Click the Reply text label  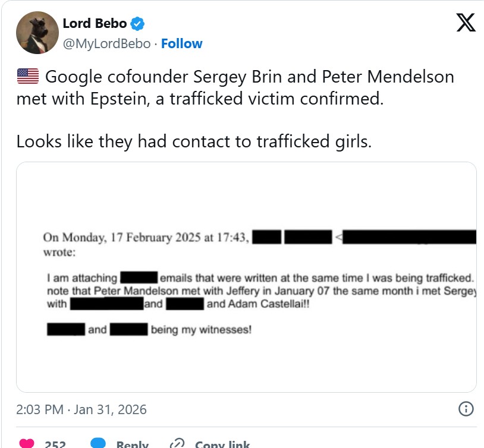click(x=132, y=444)
